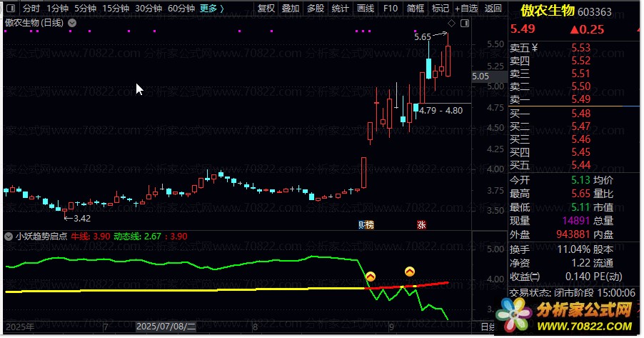644x338 pixels.
Task: Click the 买一 price 5.48
Action: [x=580, y=114]
